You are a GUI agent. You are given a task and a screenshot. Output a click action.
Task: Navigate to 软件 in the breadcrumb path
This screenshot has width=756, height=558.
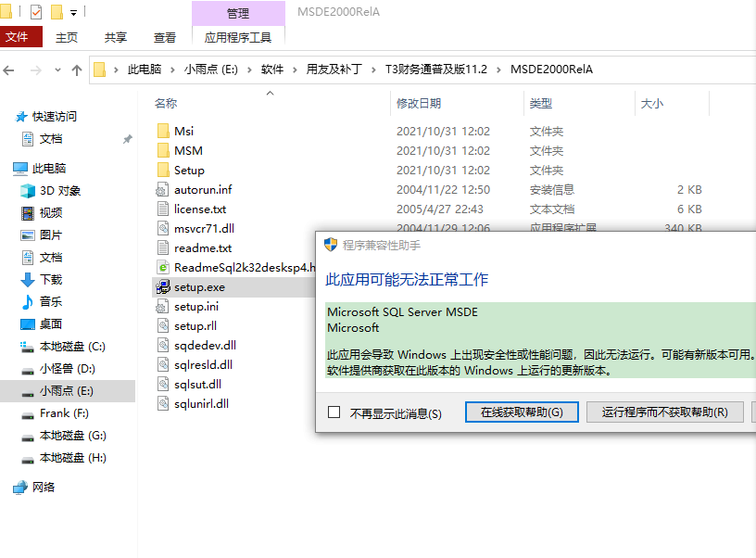pos(272,70)
